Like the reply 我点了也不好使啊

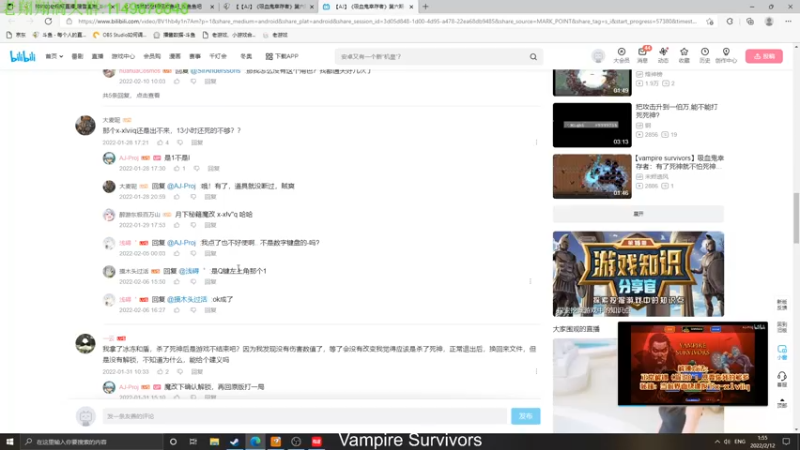click(x=177, y=253)
